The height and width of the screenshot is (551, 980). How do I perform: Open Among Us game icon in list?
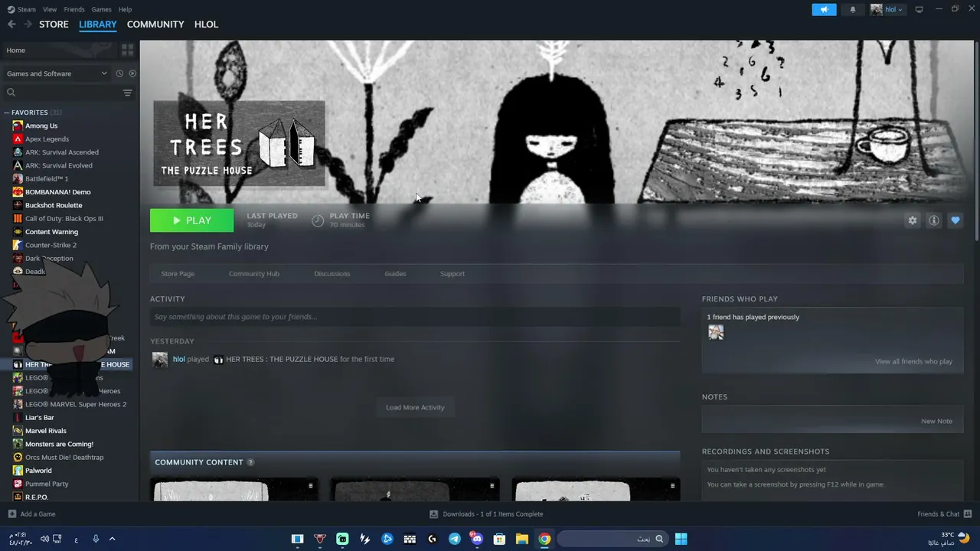(x=18, y=126)
